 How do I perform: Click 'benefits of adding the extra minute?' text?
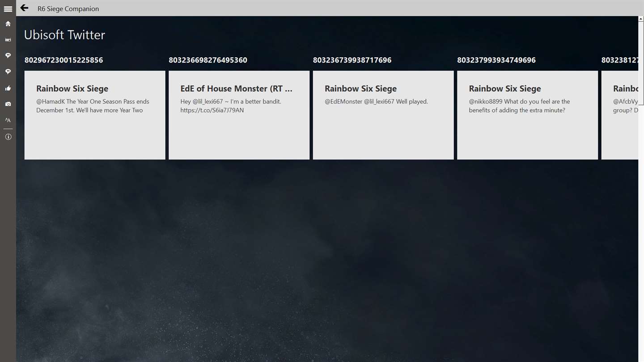517,110
